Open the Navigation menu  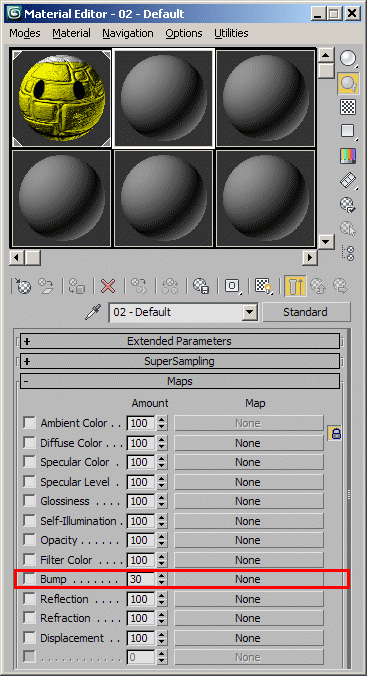[x=128, y=33]
